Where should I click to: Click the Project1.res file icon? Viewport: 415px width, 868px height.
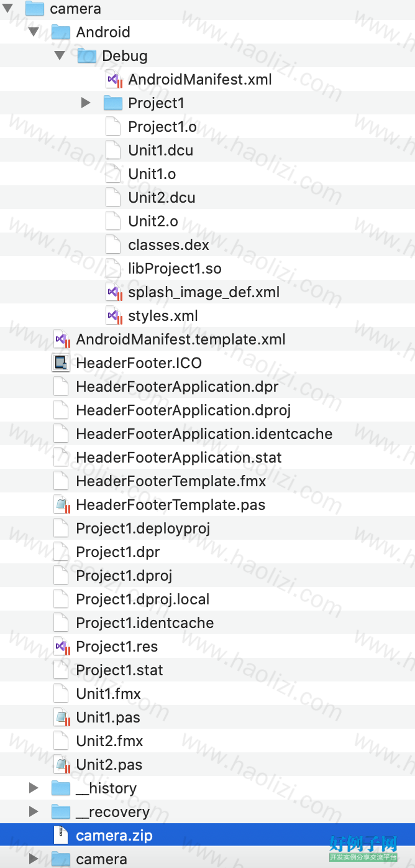click(61, 646)
